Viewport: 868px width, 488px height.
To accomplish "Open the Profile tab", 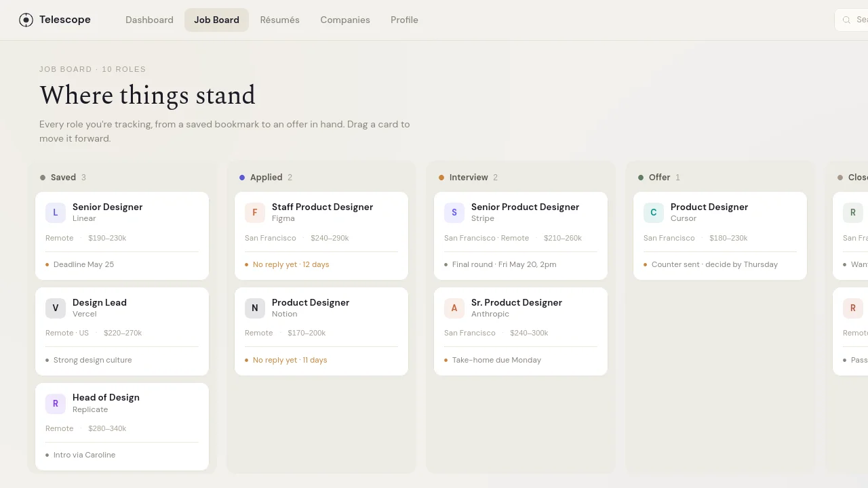I will pos(404,20).
